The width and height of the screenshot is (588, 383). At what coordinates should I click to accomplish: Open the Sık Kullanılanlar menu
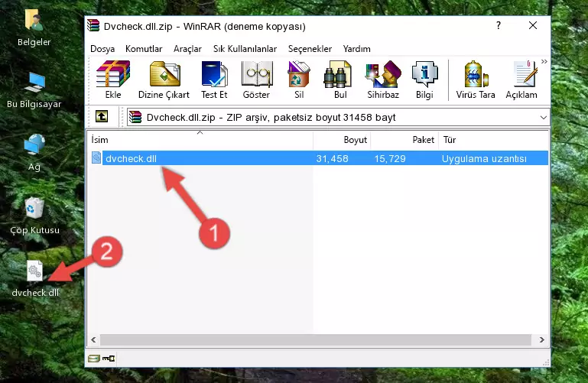[245, 49]
